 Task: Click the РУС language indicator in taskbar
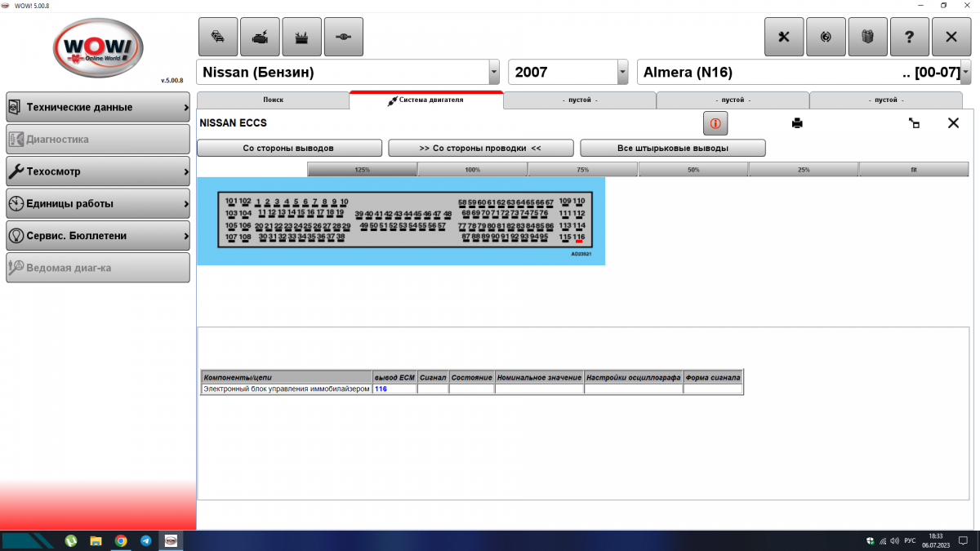(910, 540)
